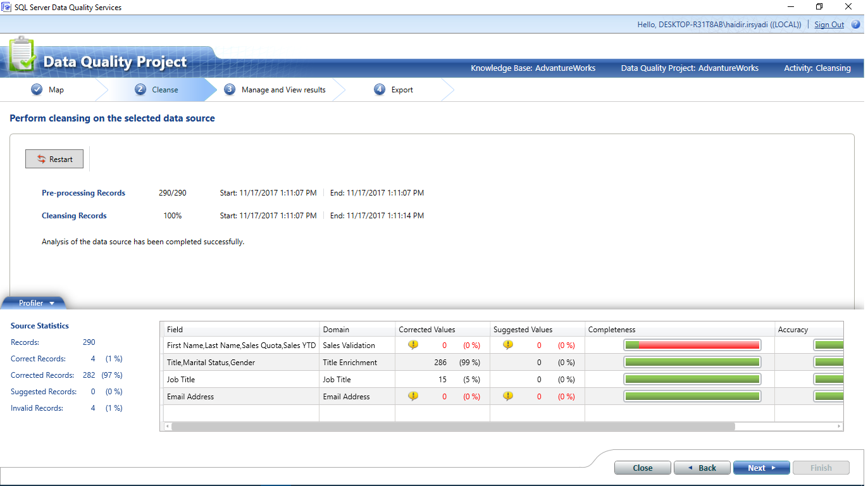Image resolution: width=868 pixels, height=486 pixels.
Task: Click the Next button
Action: 761,467
